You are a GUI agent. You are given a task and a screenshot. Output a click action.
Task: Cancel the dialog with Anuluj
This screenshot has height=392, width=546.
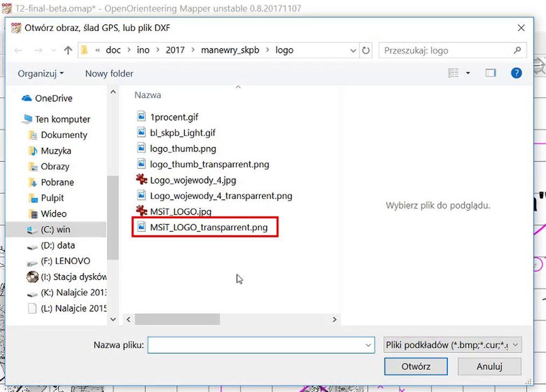489,366
